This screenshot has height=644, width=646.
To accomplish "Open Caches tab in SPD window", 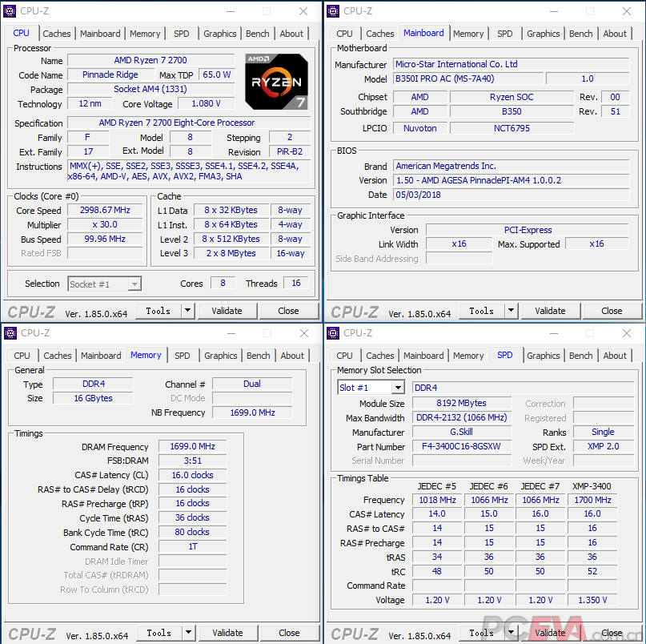I will coord(380,356).
